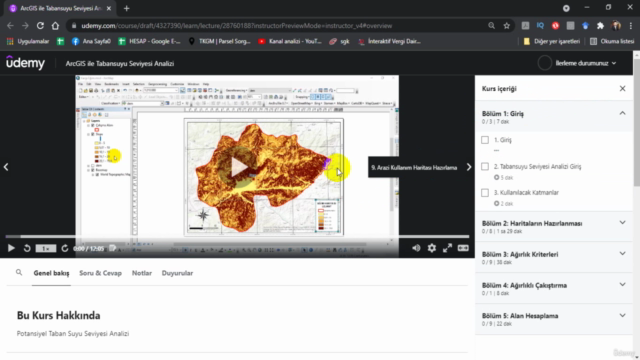Skip forward five seconds
640x360 pixels.
64,248
